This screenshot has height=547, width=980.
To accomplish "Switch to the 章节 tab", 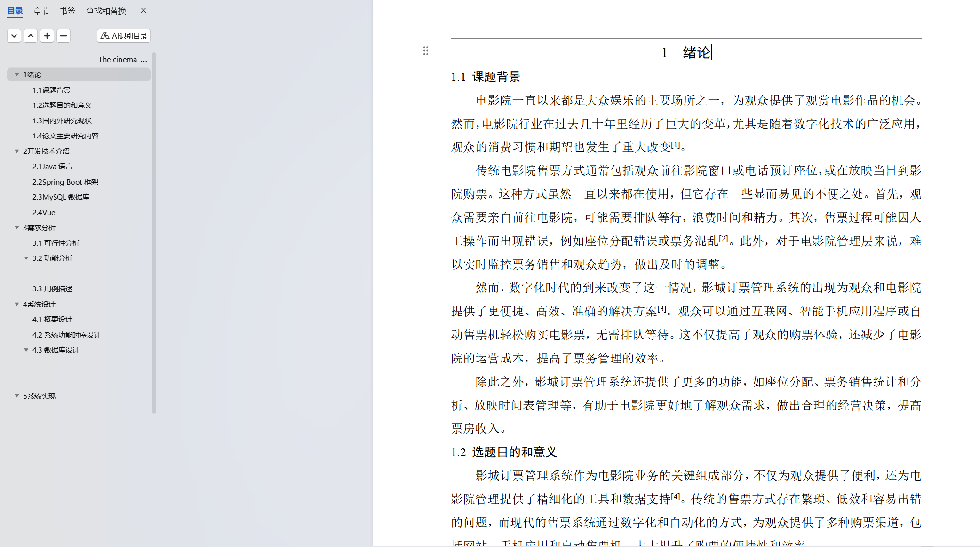I will tap(41, 11).
